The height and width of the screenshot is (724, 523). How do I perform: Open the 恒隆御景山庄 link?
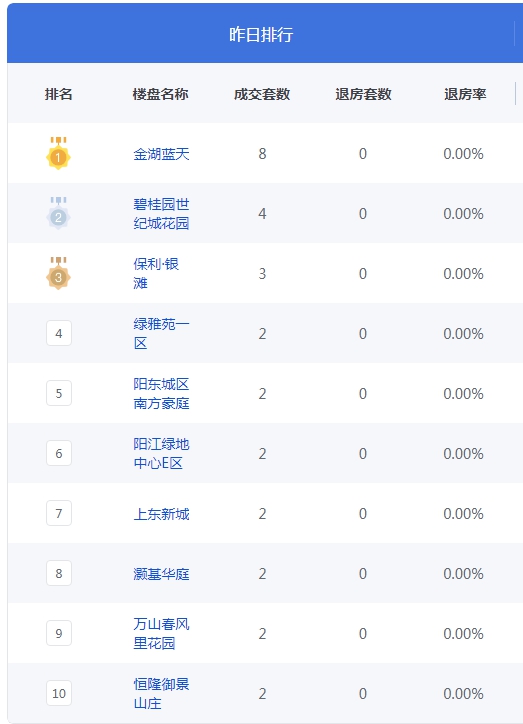(161, 694)
